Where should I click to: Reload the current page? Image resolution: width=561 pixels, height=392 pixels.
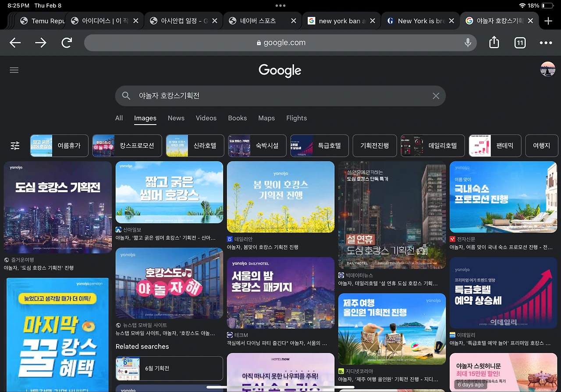pos(67,43)
